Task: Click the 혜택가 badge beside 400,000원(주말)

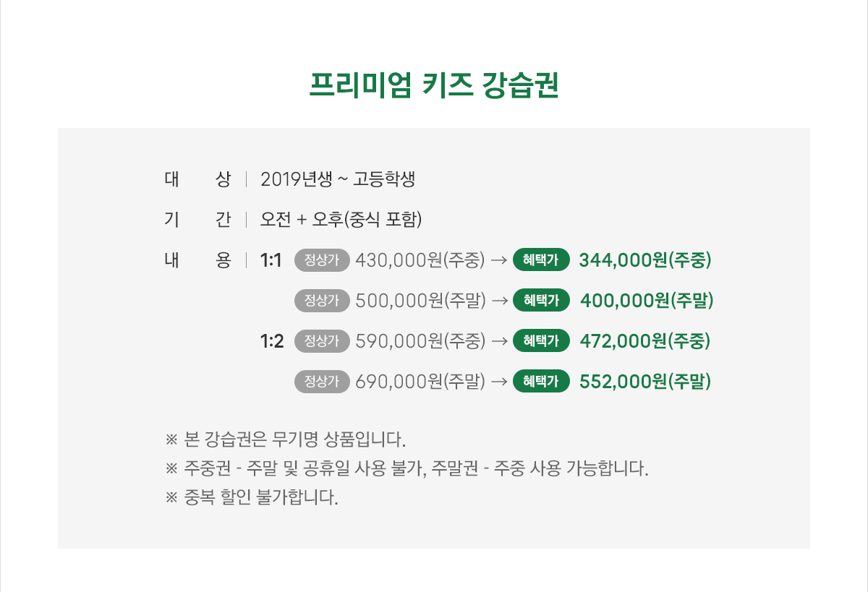Action: click(541, 300)
